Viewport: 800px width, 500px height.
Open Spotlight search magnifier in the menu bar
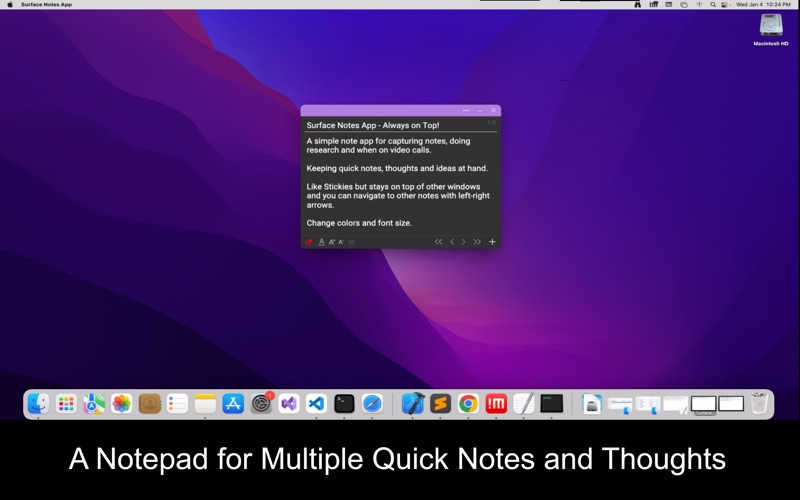click(713, 4)
